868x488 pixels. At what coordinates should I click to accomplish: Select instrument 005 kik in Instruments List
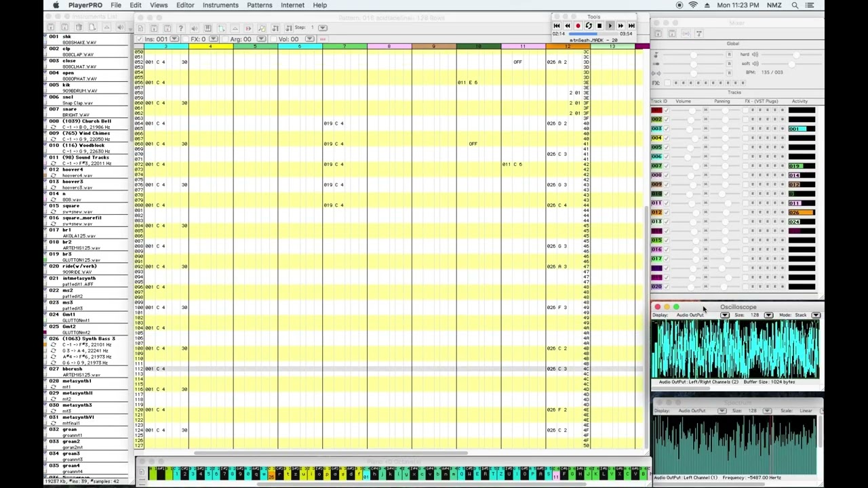[x=87, y=88]
